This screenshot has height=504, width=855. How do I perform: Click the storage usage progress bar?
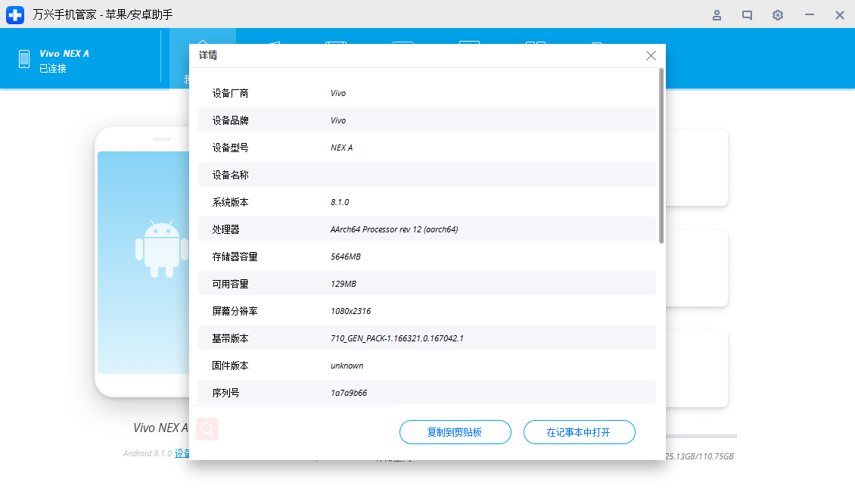coord(701,437)
